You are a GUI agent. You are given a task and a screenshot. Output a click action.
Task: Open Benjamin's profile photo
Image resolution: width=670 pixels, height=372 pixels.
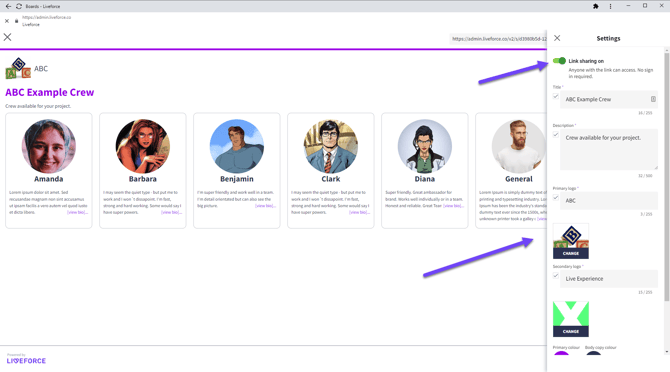(237, 146)
